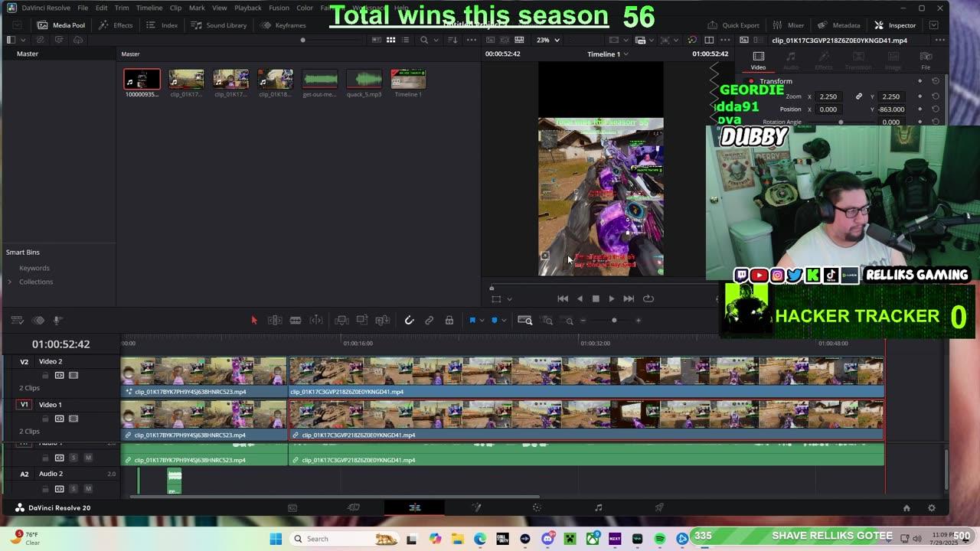Switch to the Fusion page icon

476,507
